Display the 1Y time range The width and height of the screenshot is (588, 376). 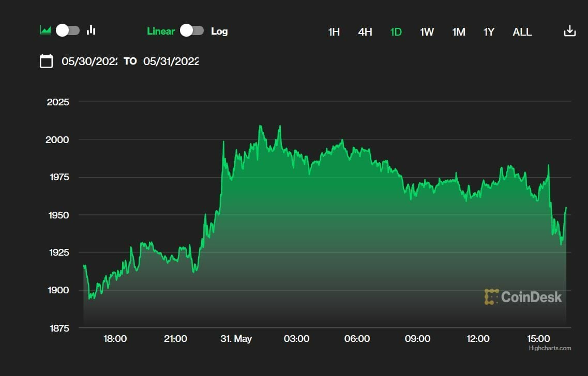pos(489,32)
